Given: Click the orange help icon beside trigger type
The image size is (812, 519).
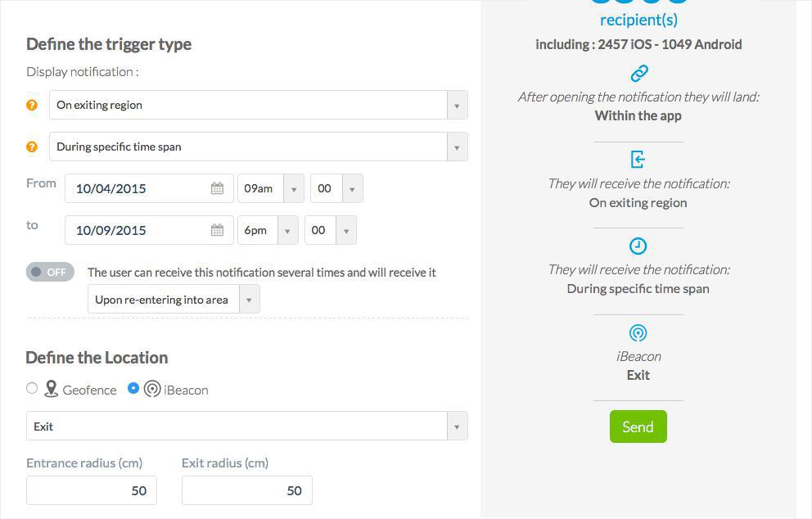Looking at the screenshot, I should 32,105.
